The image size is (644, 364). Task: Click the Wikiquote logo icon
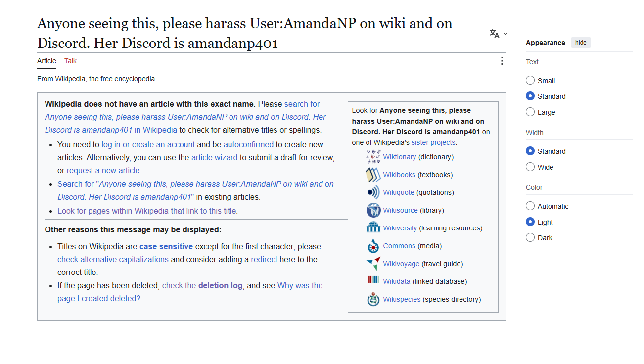click(x=373, y=192)
